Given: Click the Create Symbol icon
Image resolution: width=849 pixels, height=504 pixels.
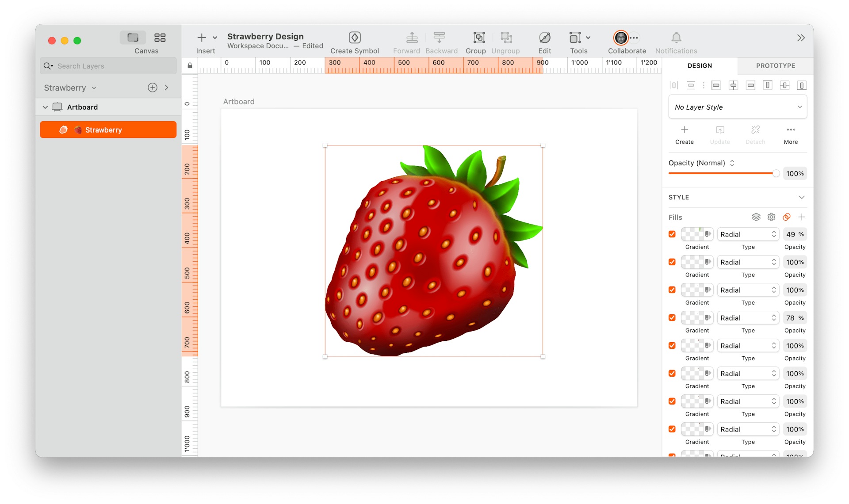Looking at the screenshot, I should (354, 38).
